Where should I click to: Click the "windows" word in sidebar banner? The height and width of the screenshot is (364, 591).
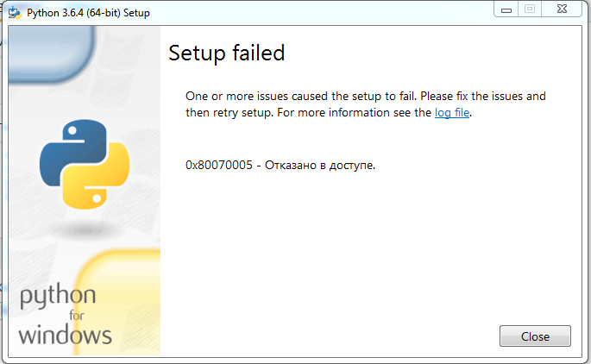[66, 334]
